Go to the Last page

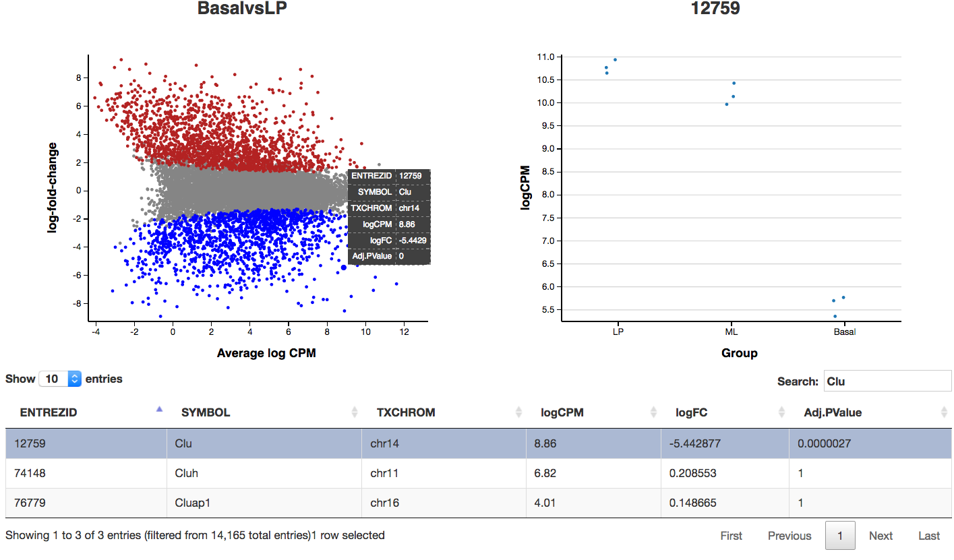928,536
